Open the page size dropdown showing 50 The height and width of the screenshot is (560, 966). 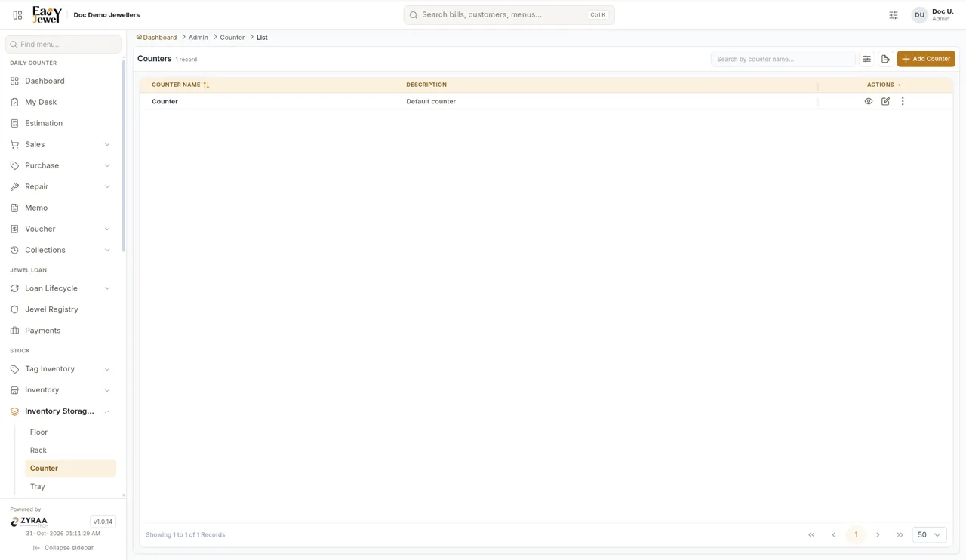(929, 534)
